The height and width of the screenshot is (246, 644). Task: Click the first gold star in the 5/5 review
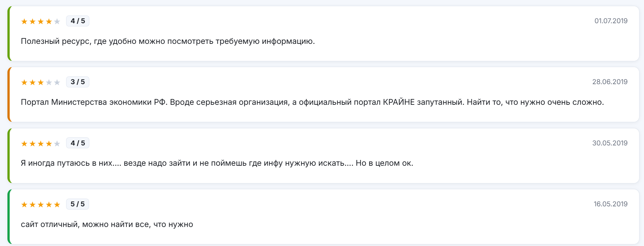[24, 204]
